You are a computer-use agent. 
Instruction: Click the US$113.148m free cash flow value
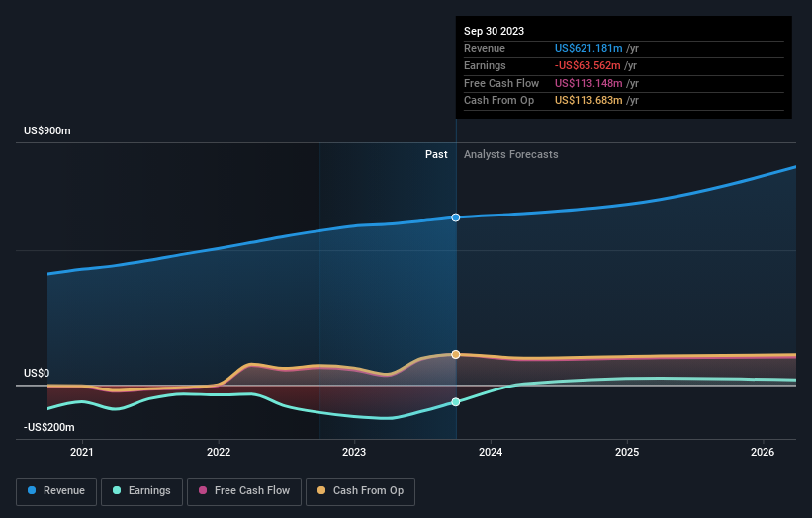tap(588, 83)
